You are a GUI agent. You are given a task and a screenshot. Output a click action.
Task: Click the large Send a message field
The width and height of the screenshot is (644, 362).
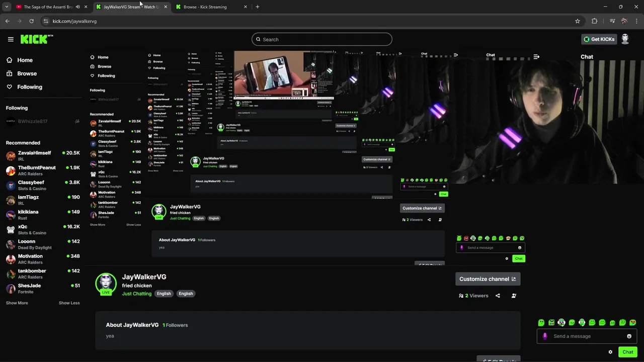[x=587, y=336]
